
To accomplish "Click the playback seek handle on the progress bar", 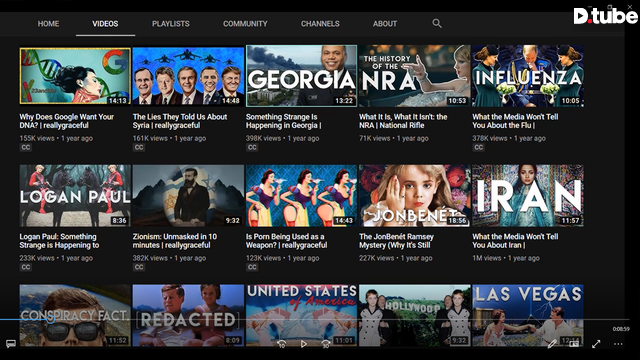I will click(x=50, y=320).
